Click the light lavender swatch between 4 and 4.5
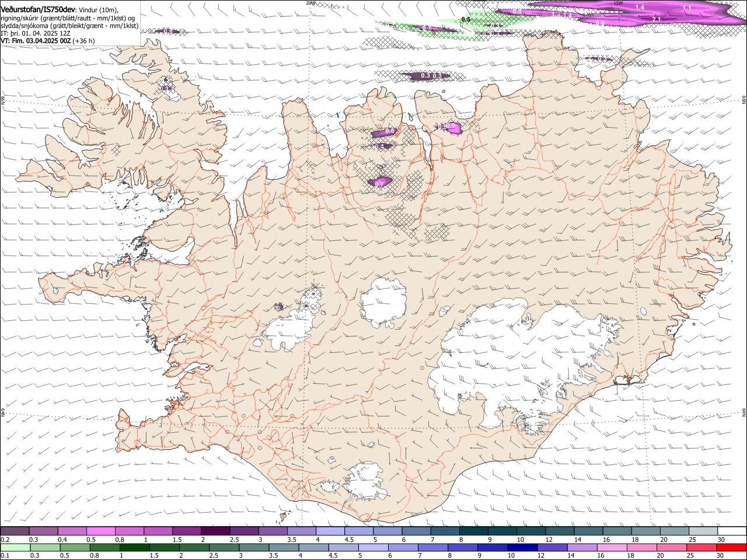This screenshot has width=747, height=560. tap(329, 531)
